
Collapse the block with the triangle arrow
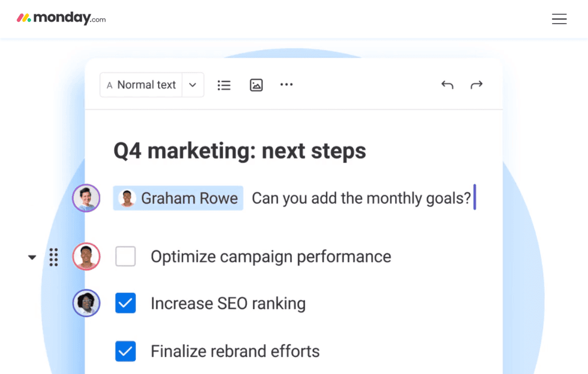(x=32, y=257)
